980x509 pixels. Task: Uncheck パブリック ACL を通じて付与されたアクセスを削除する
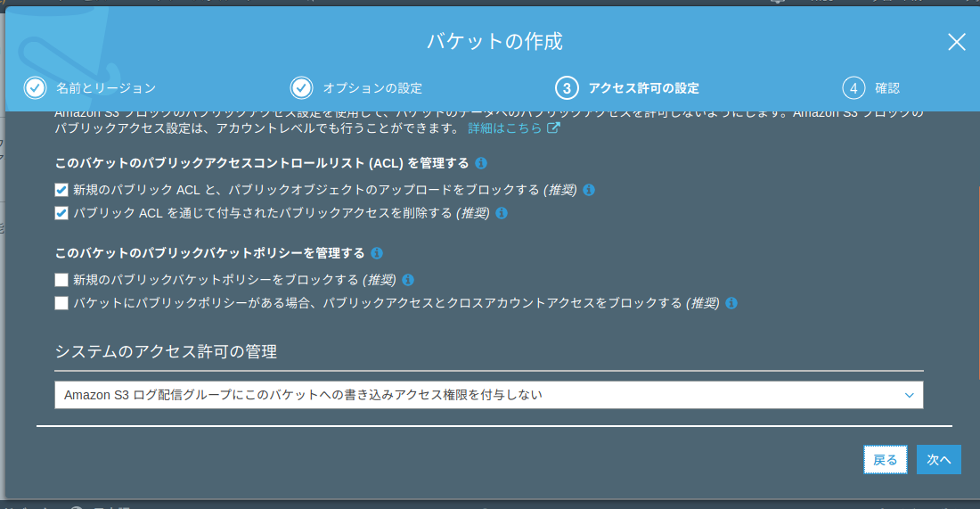coord(61,213)
